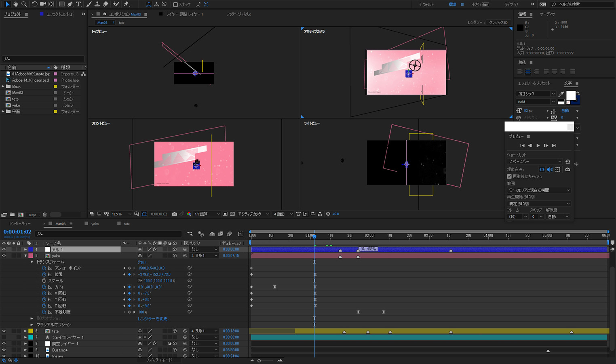The image size is (616, 364).
Task: Hide the yoko layer visibility eye
Action: click(4, 256)
